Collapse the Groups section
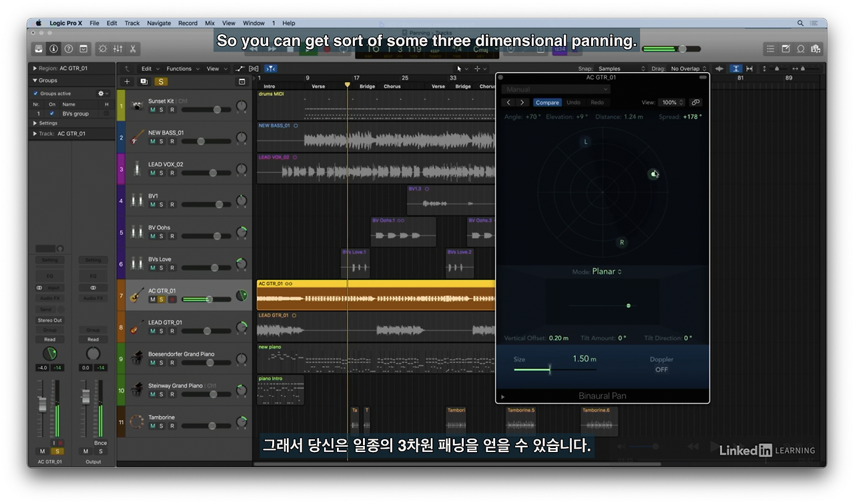 point(35,81)
